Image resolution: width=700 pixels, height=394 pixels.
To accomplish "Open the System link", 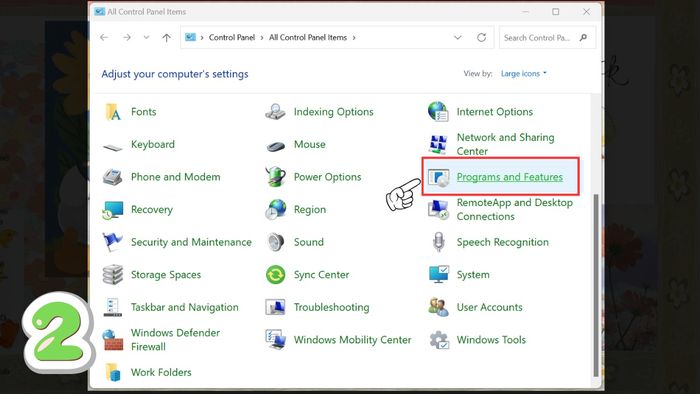I will coord(473,275).
